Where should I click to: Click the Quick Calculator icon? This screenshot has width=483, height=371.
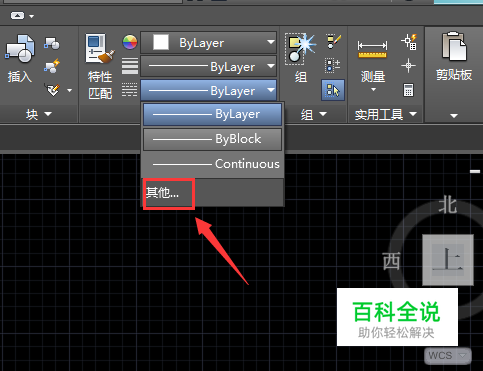[408, 90]
